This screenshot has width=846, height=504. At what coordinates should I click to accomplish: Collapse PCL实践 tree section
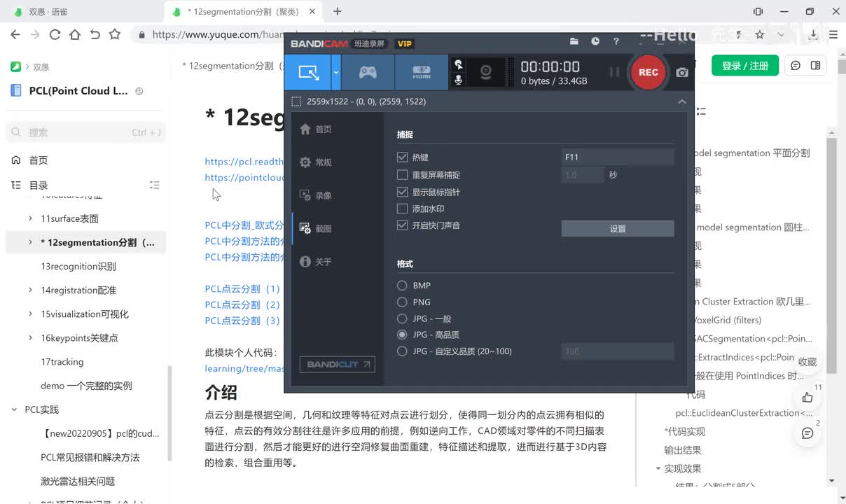(14, 409)
